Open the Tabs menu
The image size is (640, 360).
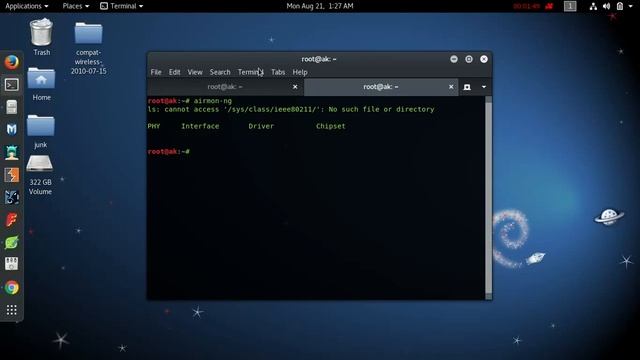point(278,72)
